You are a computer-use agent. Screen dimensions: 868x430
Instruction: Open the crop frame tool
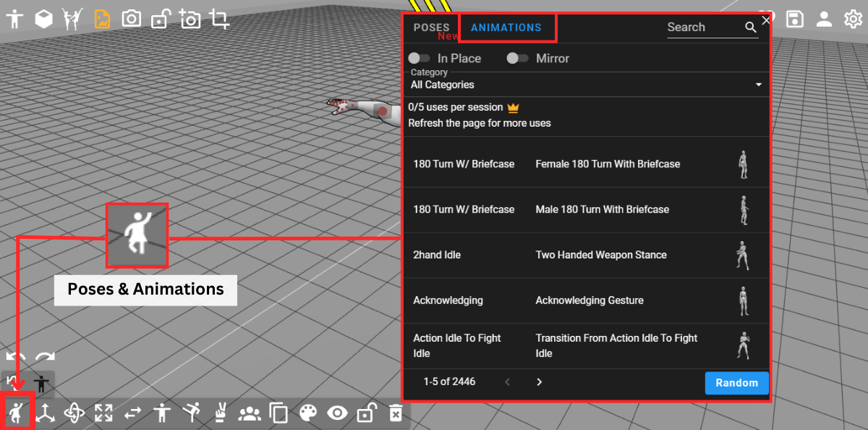(218, 19)
